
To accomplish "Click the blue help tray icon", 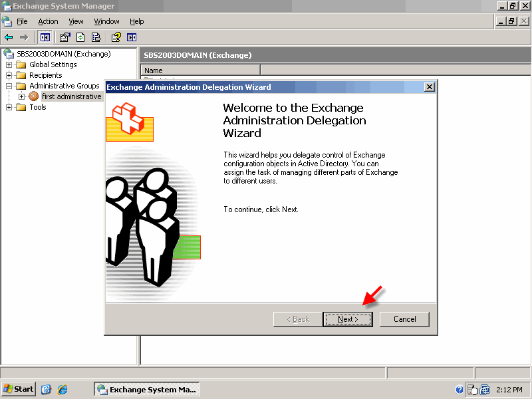I will (x=459, y=390).
